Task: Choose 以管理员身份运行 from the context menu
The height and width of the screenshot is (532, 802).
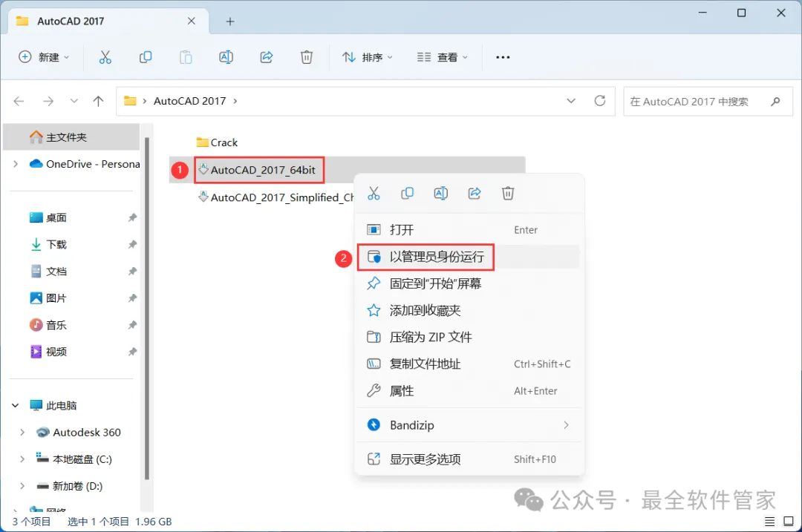Action: pos(469,257)
